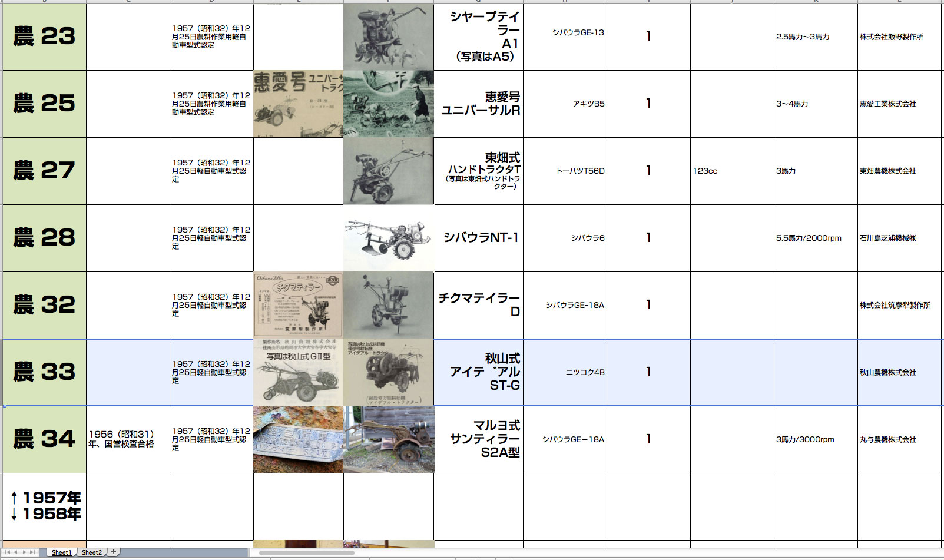Add a new sheet with plus button
Viewport: 944px width, 560px height.
[114, 552]
